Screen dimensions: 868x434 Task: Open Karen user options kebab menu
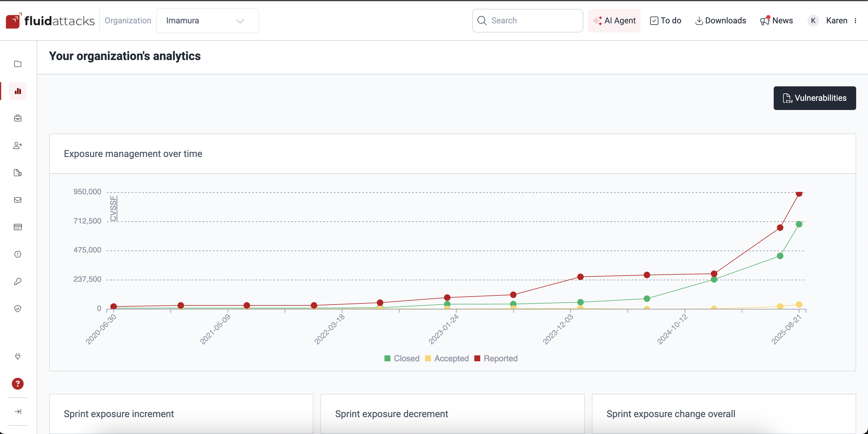[x=856, y=21]
